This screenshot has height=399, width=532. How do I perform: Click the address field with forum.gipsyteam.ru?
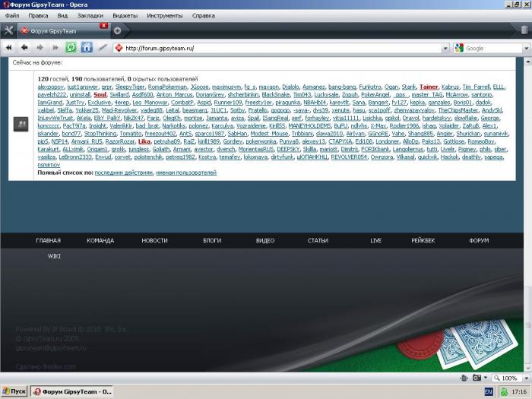tap(282, 49)
